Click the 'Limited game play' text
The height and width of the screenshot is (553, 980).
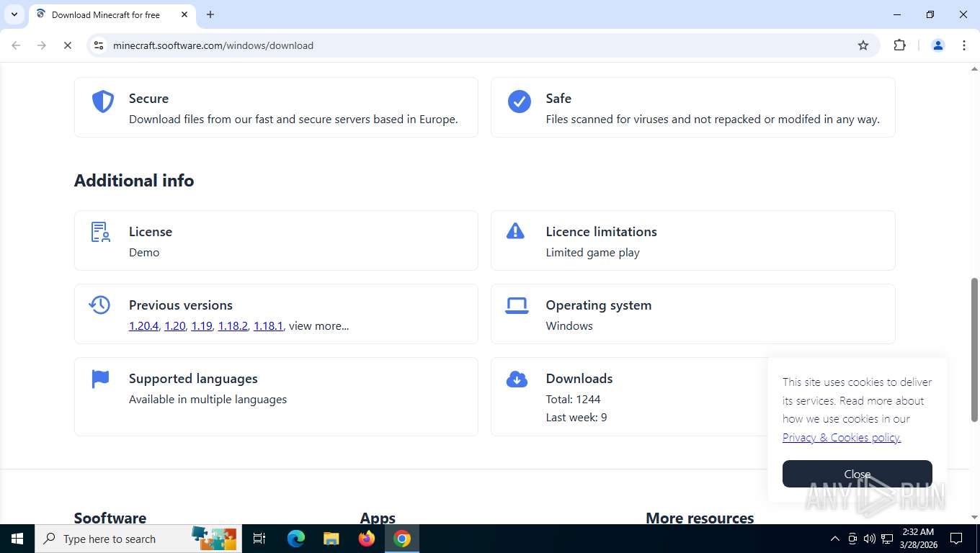point(592,253)
